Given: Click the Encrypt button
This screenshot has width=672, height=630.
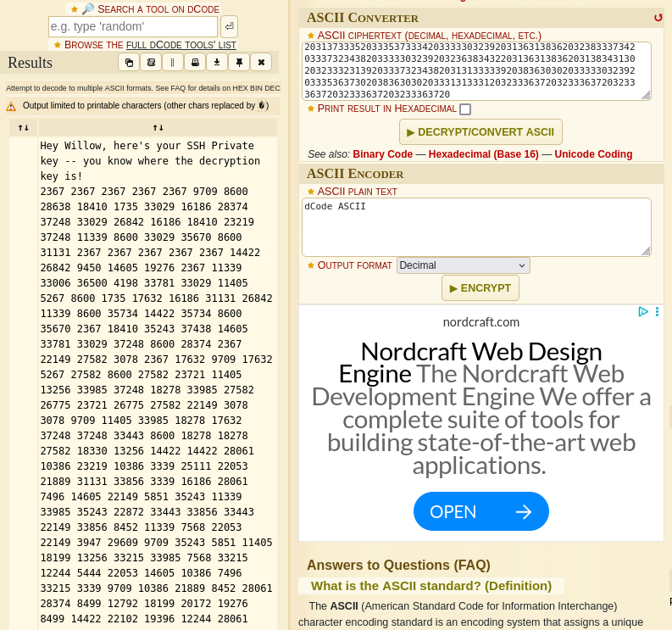Looking at the screenshot, I should [x=480, y=288].
